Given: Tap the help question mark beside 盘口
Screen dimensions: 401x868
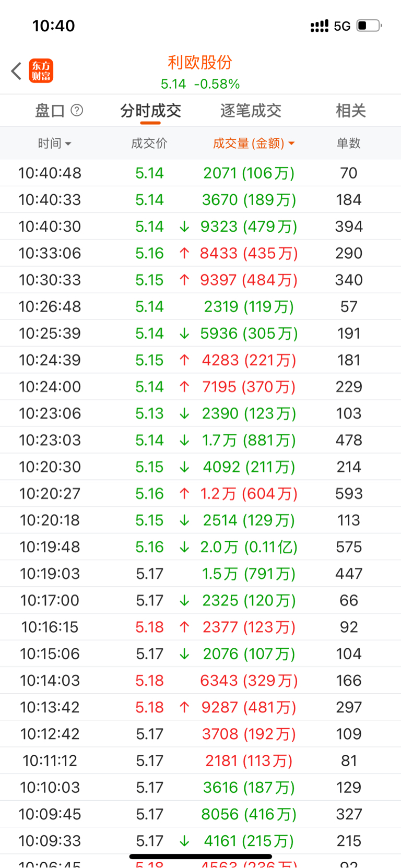Looking at the screenshot, I should [77, 110].
